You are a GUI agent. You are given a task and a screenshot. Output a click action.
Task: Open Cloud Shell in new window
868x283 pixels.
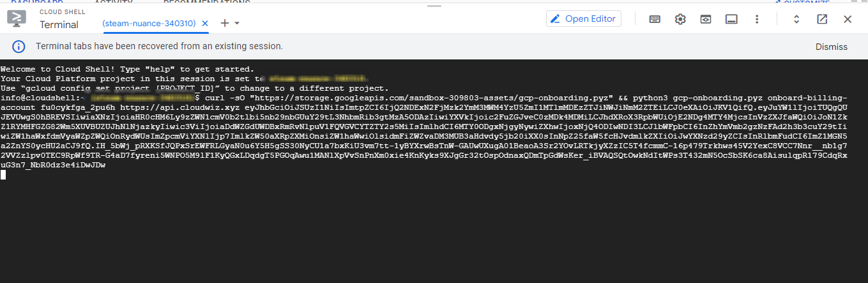(x=822, y=19)
